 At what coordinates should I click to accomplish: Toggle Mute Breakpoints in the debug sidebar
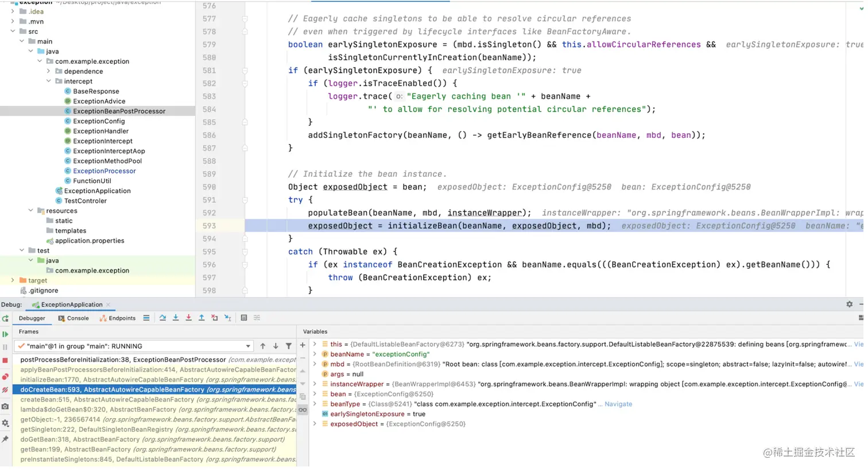coord(5,391)
